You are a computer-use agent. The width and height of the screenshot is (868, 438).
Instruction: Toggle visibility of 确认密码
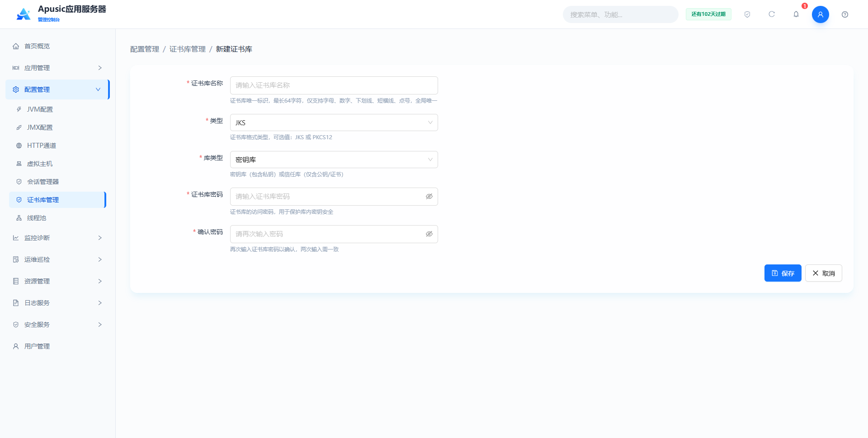click(x=429, y=234)
